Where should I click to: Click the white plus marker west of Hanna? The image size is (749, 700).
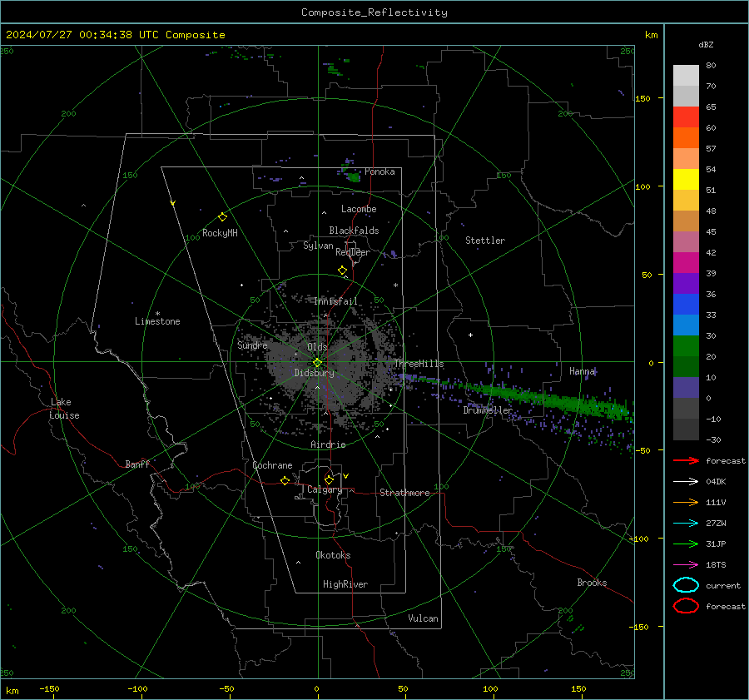point(470,335)
